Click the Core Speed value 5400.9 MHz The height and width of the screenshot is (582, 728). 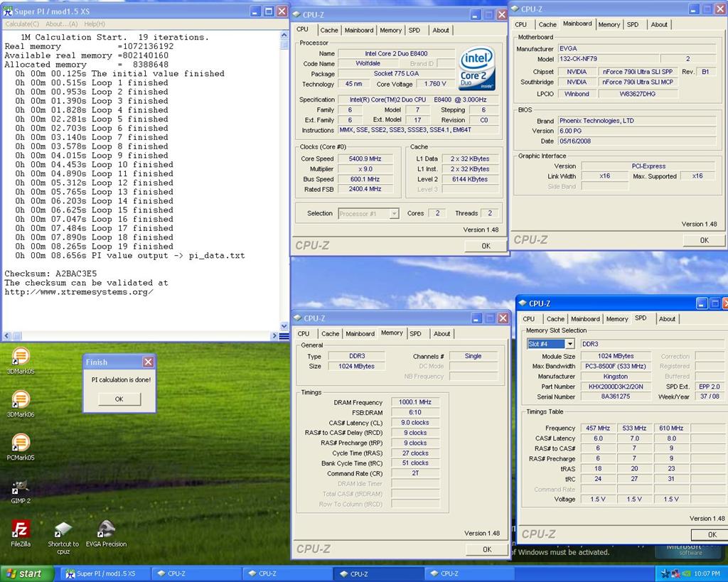pos(365,158)
